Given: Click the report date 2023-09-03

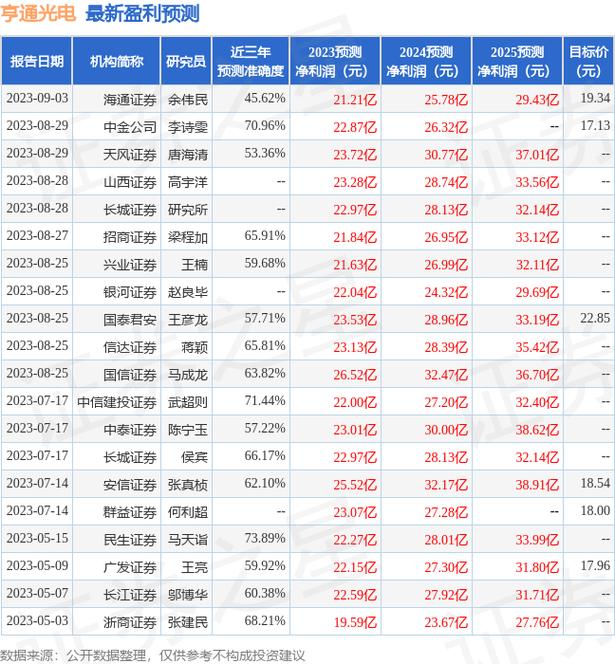Looking at the screenshot, I should pyautogui.click(x=37, y=98).
